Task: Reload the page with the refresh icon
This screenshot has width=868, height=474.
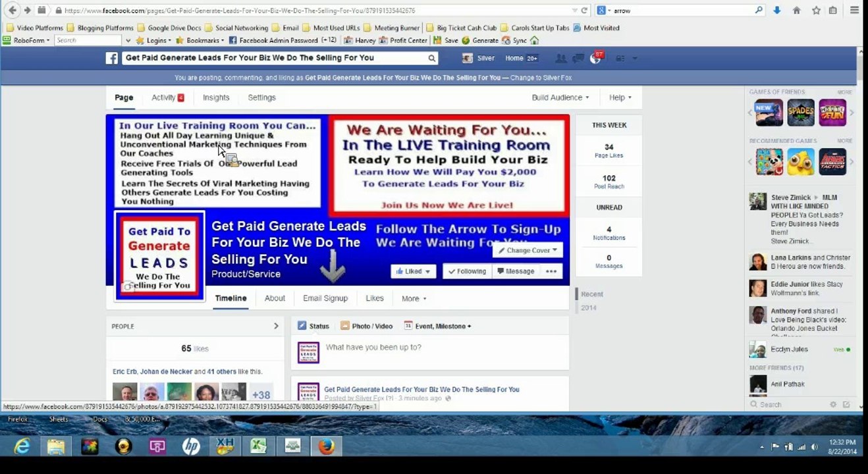Action: [583, 11]
